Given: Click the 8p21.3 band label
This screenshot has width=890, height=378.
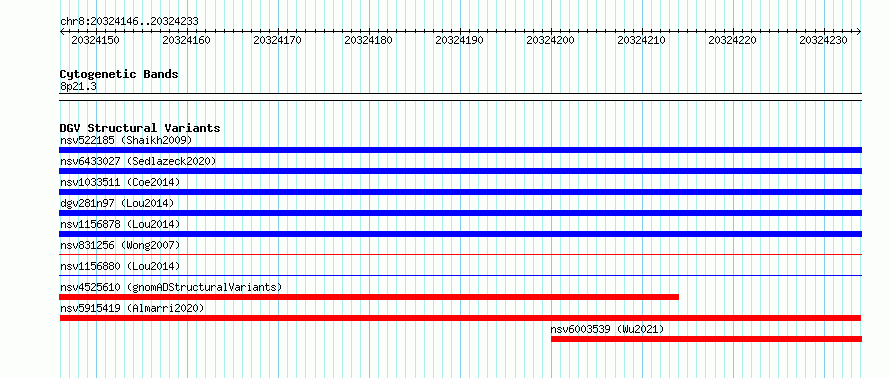Looking at the screenshot, I should (78, 86).
